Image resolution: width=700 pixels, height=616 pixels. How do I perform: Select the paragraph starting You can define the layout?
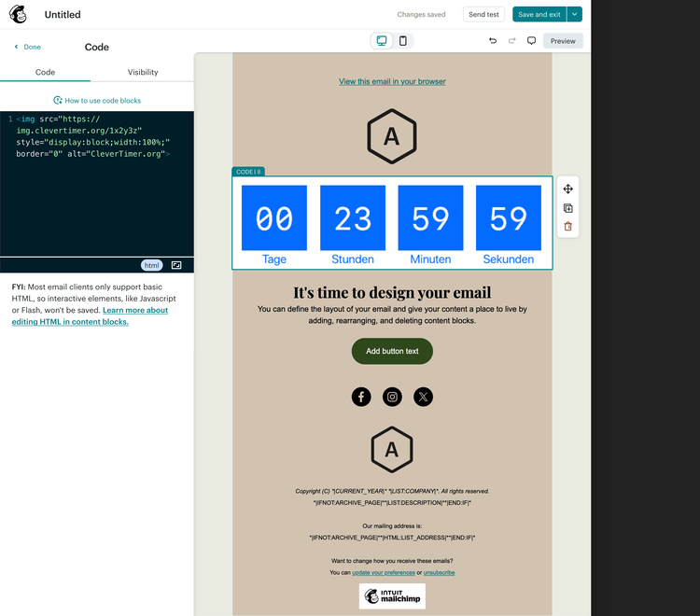pos(392,315)
